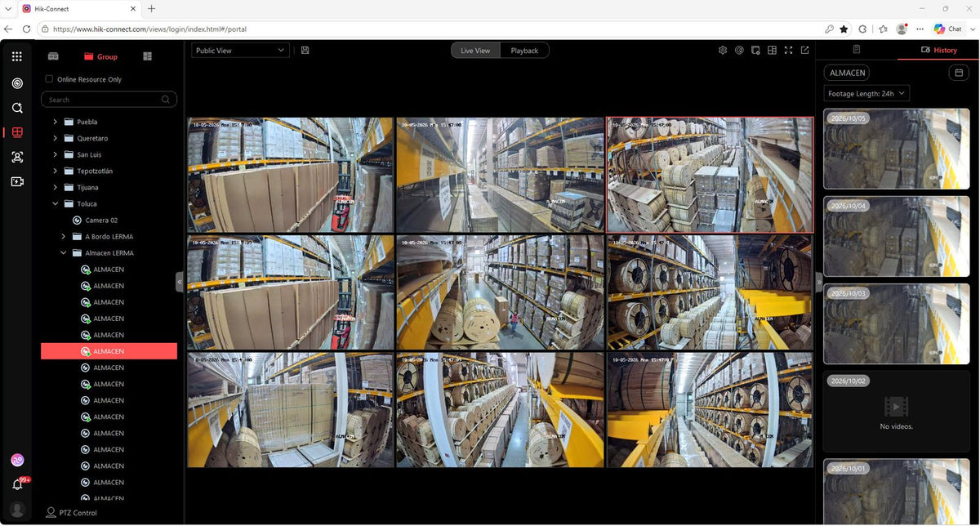Open the notifications bell icon
Screen dimensions: 980x526
pos(17,484)
